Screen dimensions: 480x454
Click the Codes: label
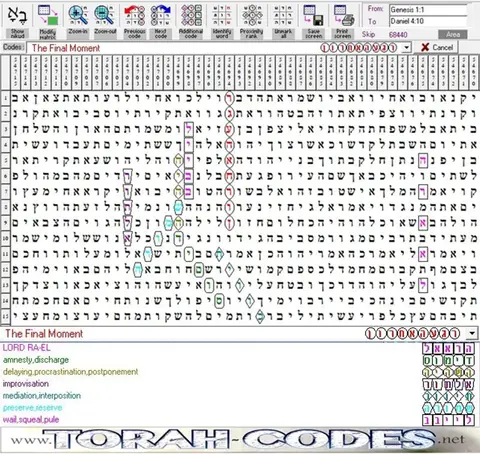point(14,47)
